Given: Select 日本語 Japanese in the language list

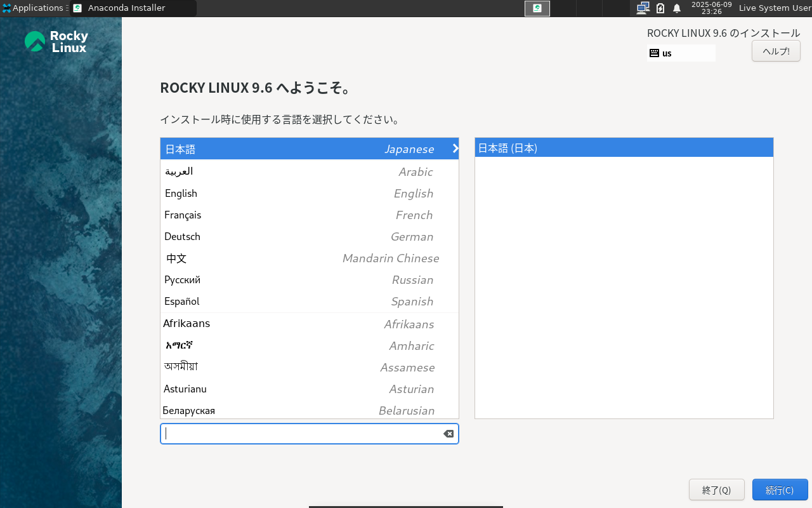Looking at the screenshot, I should click(x=310, y=149).
